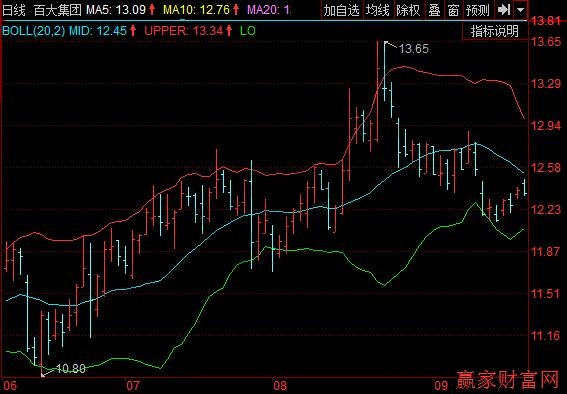Click the 10.80 low price marker flag
567x394 pixels.
(x=64, y=369)
